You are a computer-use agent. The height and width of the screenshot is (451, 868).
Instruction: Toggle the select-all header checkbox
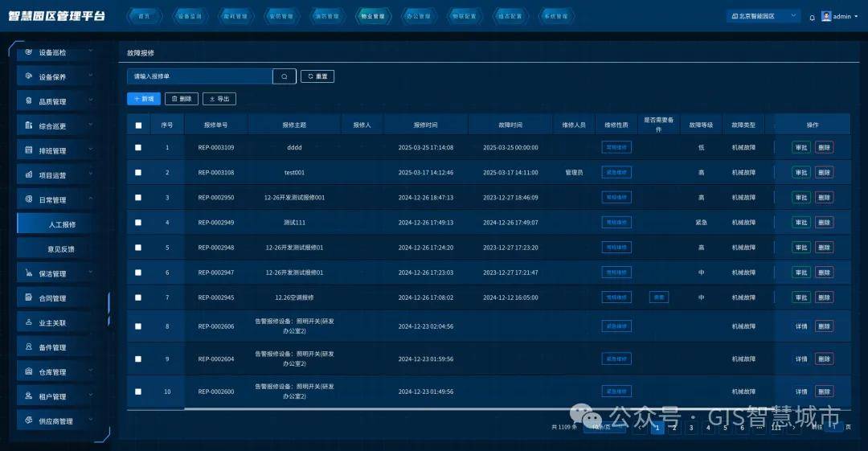pos(138,125)
